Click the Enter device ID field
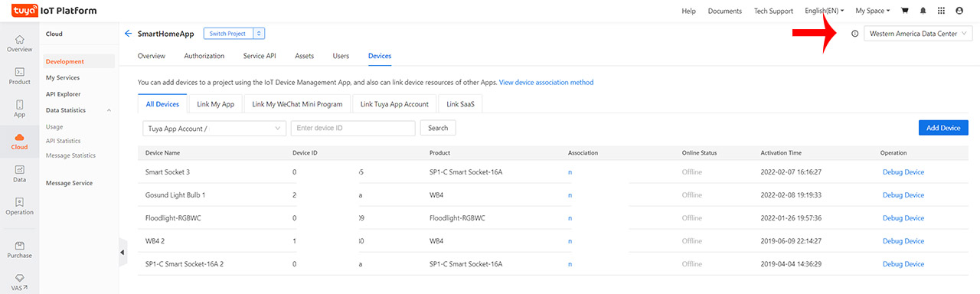980x294 pixels. tap(353, 129)
